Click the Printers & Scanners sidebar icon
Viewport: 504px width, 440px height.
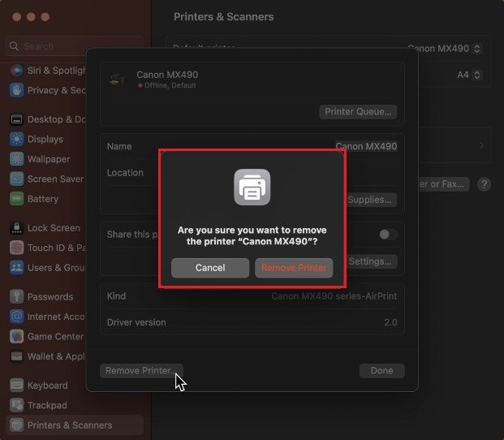17,425
